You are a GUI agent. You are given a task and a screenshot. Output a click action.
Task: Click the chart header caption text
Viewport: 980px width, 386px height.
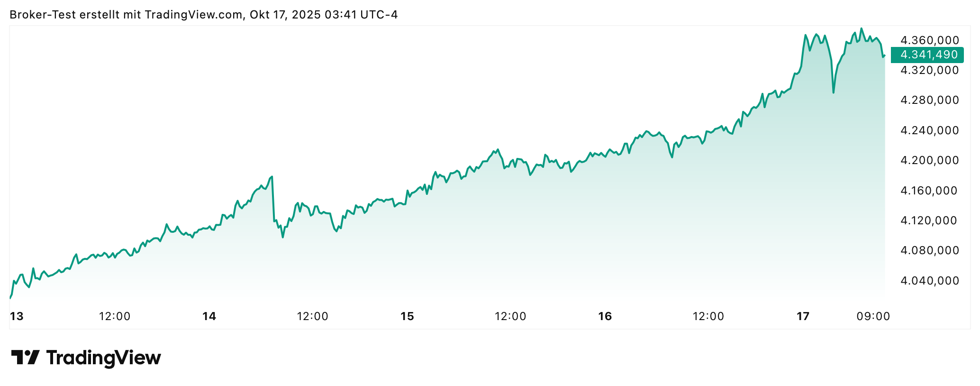coord(204,15)
